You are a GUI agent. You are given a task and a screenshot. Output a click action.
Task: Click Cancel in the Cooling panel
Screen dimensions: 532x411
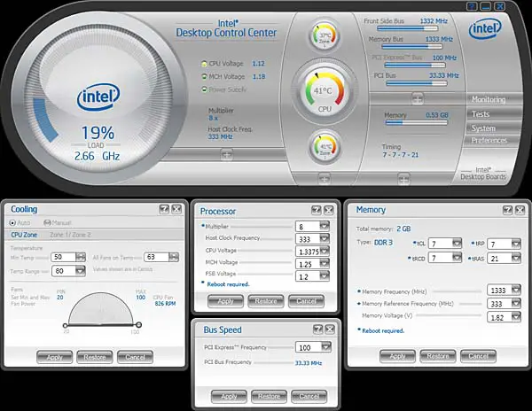coord(135,357)
